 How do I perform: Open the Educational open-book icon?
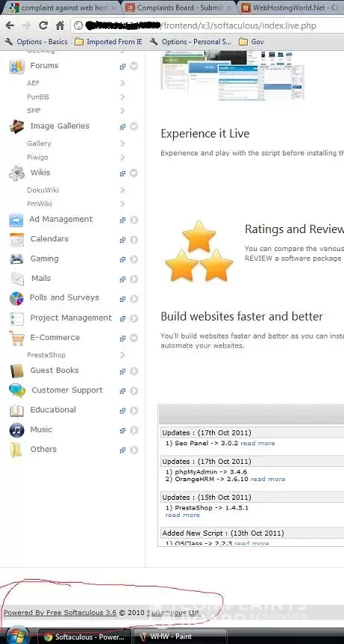tap(16, 410)
